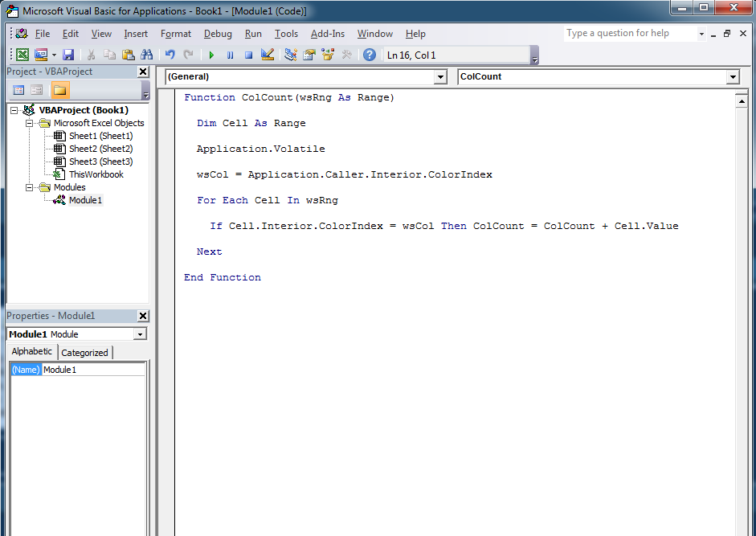This screenshot has width=756, height=536.
Task: Open the Run menu
Action: coord(253,34)
